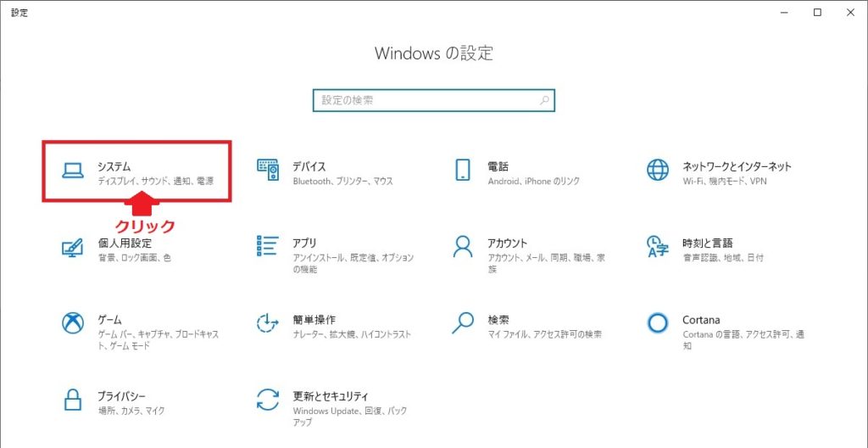Screen dimensions: 868x448
Task: Click the ナレーター、拡大鏡、ハイコントラスト description
Action: (x=352, y=334)
